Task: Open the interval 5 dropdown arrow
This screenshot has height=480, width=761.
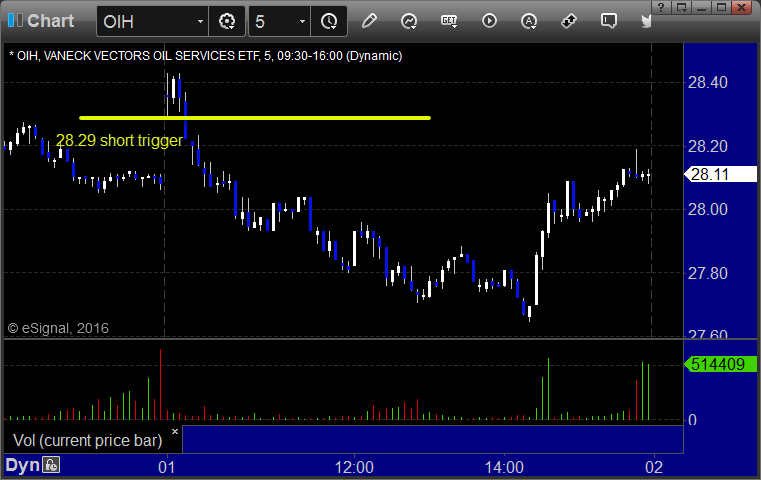Action: [302, 21]
